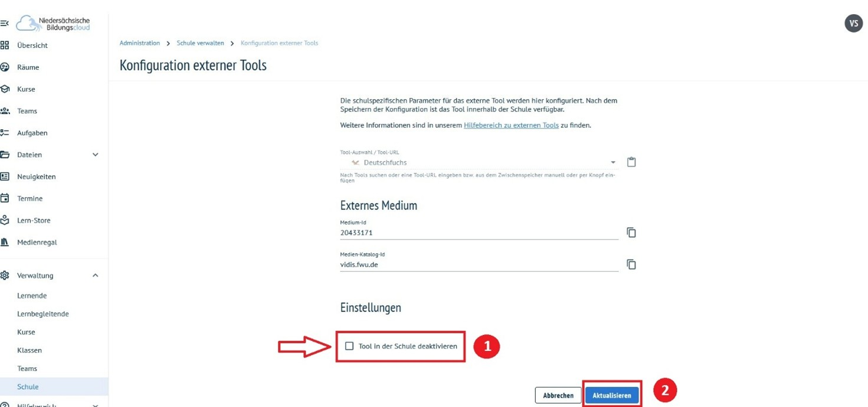Image resolution: width=868 pixels, height=407 pixels.
Task: Click the Abbrechen button
Action: 558,395
